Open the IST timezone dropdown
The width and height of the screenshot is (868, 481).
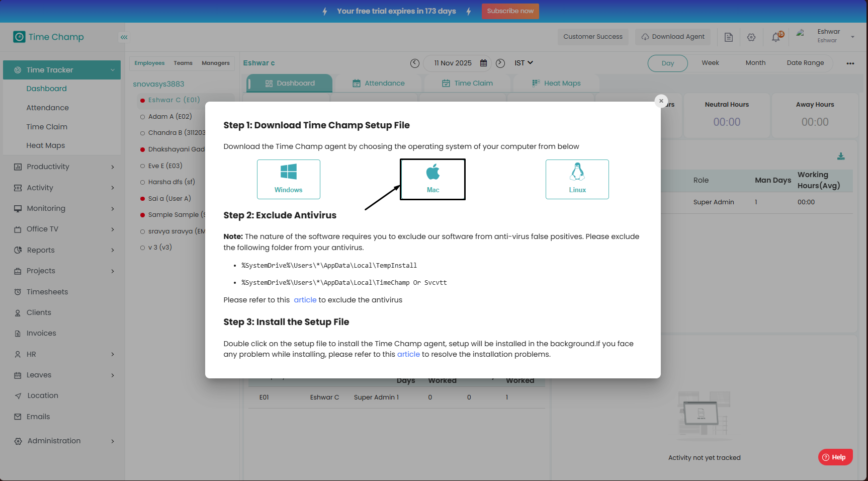(x=524, y=63)
